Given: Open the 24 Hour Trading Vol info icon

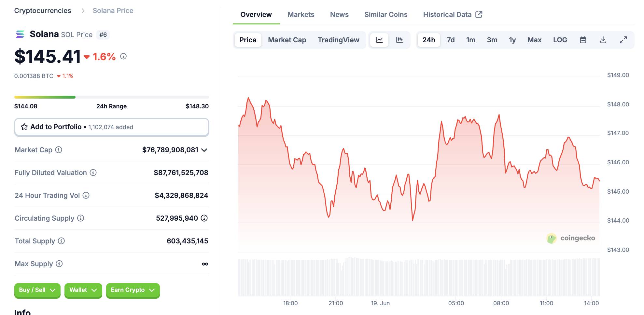Looking at the screenshot, I should [x=86, y=195].
